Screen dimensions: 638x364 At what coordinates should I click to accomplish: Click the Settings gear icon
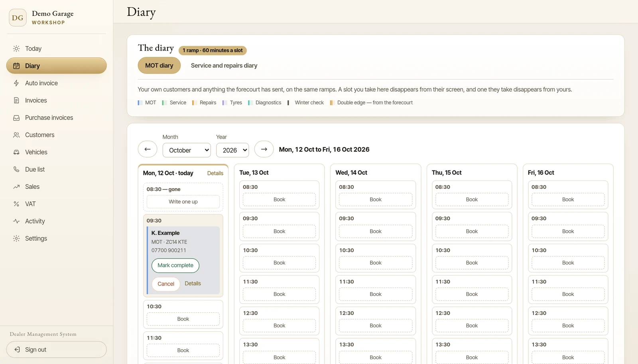[16, 239]
